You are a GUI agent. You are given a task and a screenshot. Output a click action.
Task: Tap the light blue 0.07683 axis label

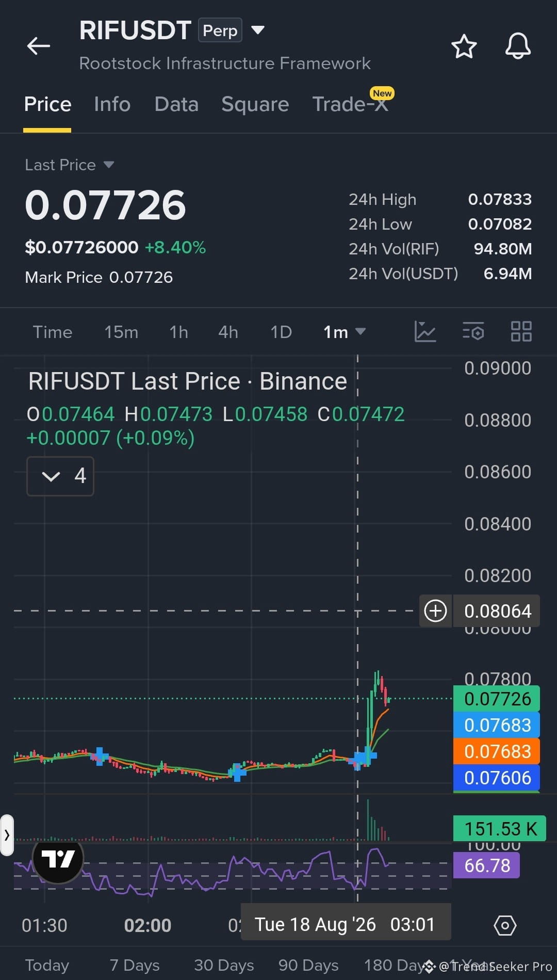497,725
